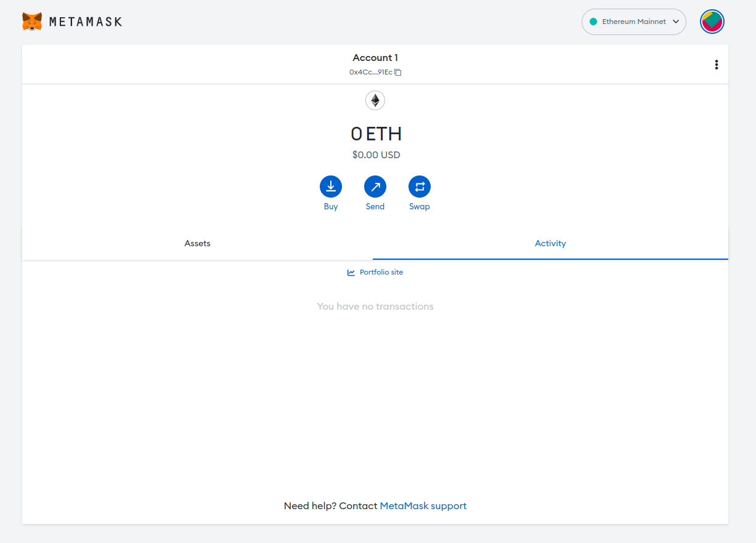Viewport: 756px width, 543px height.
Task: Click the Send arrow button
Action: tap(375, 187)
